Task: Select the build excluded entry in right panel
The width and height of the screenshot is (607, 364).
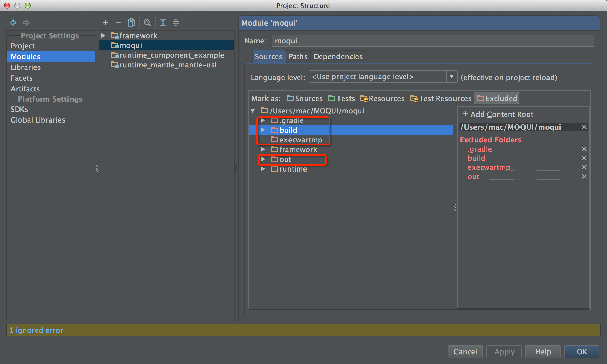Action: (x=476, y=158)
